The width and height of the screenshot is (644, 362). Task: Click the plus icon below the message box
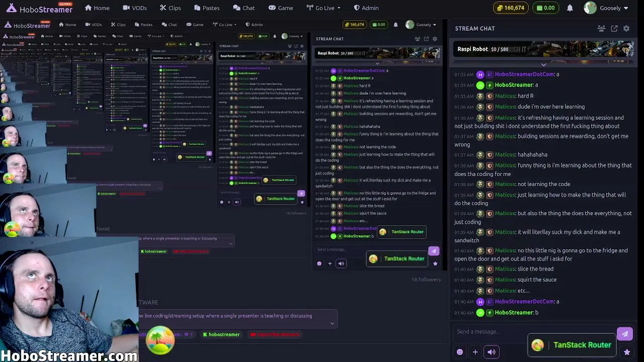tap(475, 352)
